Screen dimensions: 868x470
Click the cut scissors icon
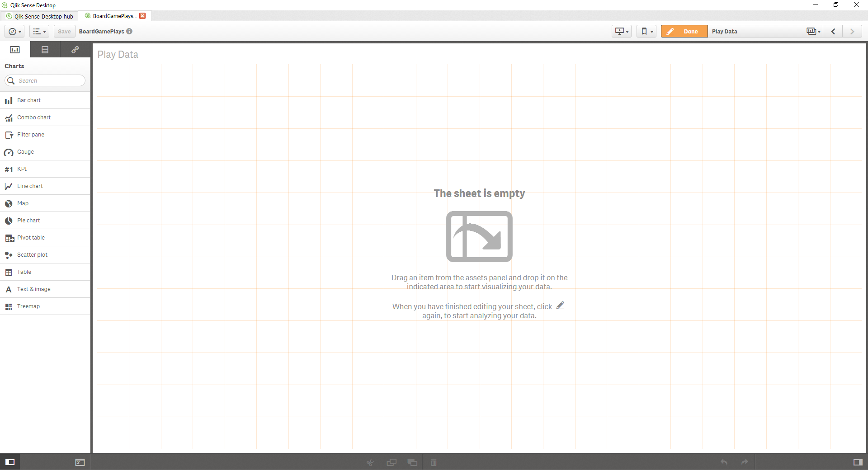click(x=370, y=462)
